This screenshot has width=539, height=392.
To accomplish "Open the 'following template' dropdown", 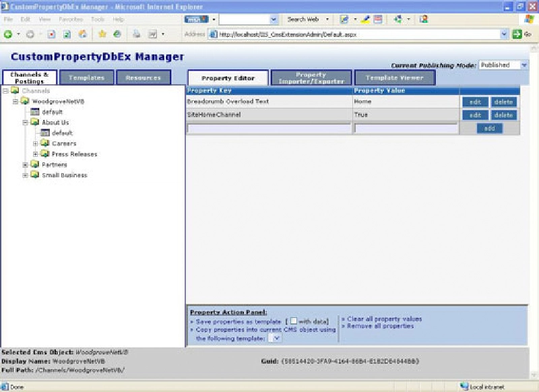I will click(x=274, y=338).
